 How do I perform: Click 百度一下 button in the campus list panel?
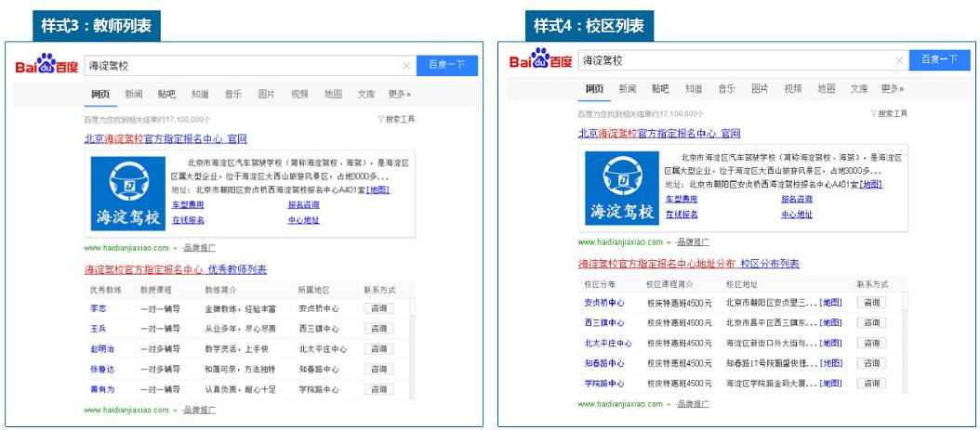tap(939, 60)
